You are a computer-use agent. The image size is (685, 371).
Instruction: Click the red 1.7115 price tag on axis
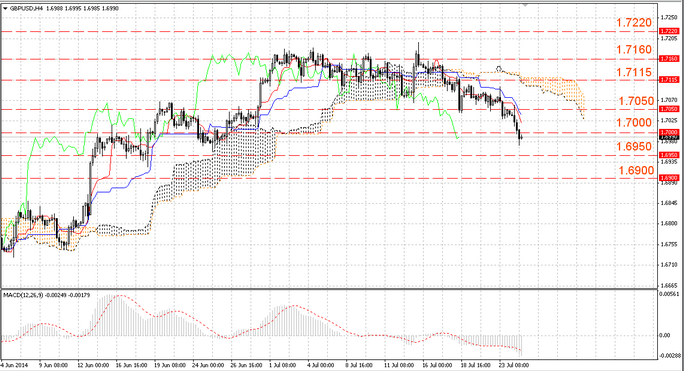[669, 79]
